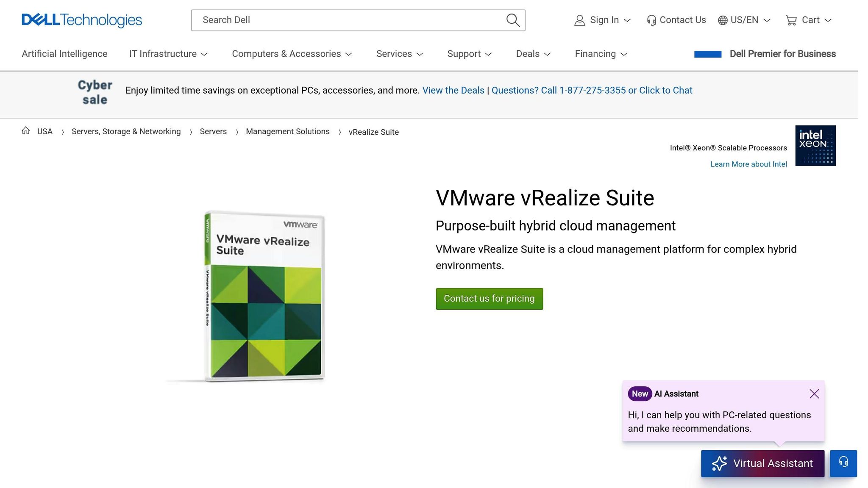Click the home icon in breadcrumbs

point(25,130)
